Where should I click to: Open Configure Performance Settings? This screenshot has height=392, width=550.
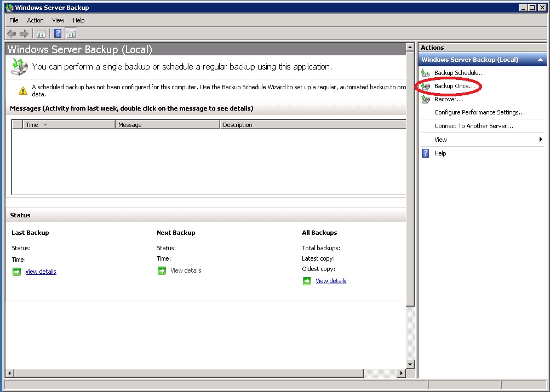point(479,112)
